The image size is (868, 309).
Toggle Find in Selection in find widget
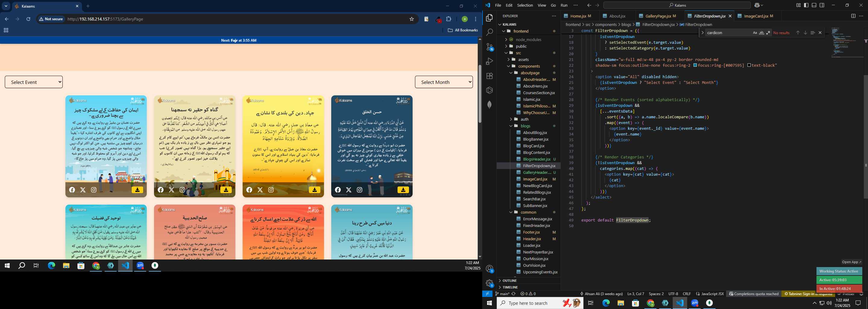click(x=813, y=33)
